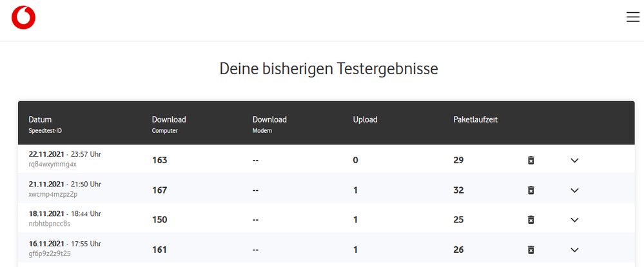
Task: Expand the 21.11.2021 result row
Action: pyautogui.click(x=574, y=190)
